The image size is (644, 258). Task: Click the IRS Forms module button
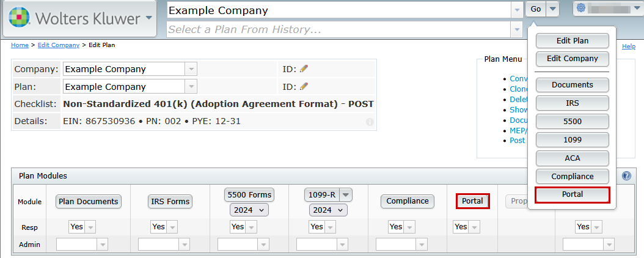pyautogui.click(x=170, y=201)
